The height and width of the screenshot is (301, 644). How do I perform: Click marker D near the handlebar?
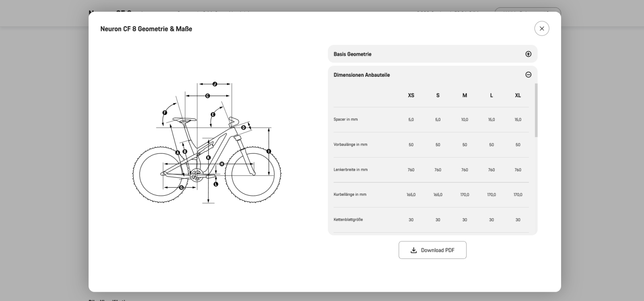(244, 127)
